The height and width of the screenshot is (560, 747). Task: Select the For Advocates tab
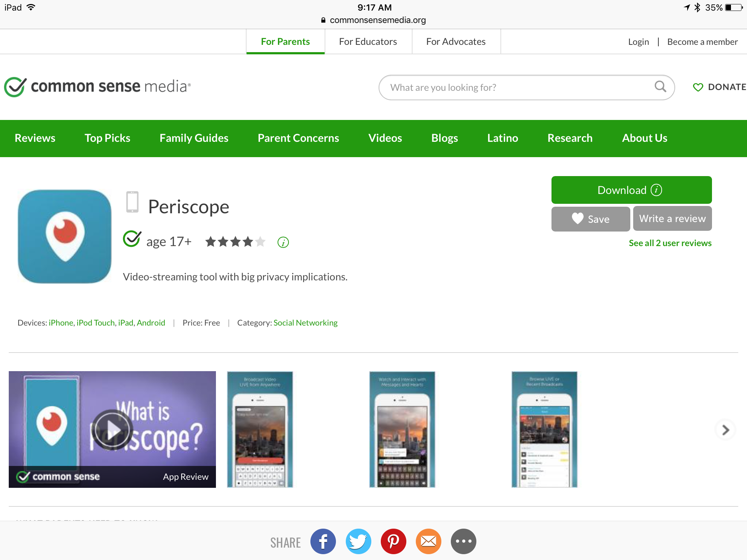pos(456,42)
